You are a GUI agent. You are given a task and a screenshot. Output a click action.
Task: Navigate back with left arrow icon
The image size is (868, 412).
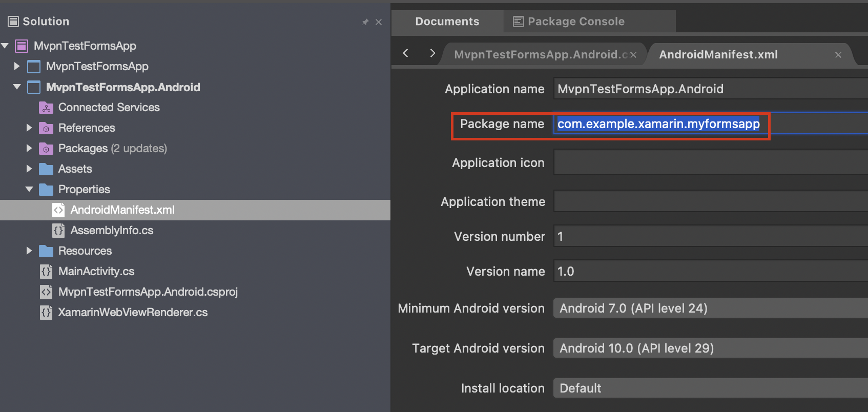(x=406, y=53)
